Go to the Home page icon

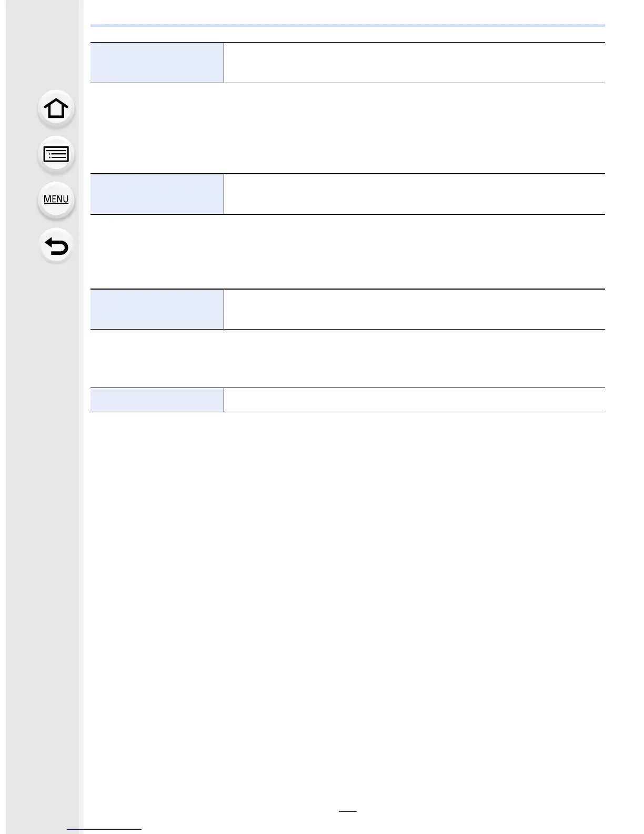[x=56, y=109]
